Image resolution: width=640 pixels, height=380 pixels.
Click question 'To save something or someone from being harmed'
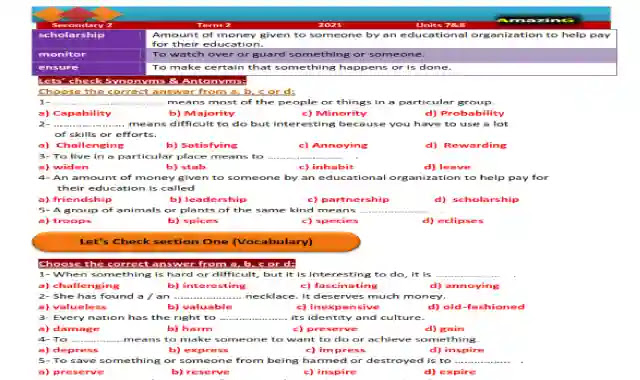point(280,361)
